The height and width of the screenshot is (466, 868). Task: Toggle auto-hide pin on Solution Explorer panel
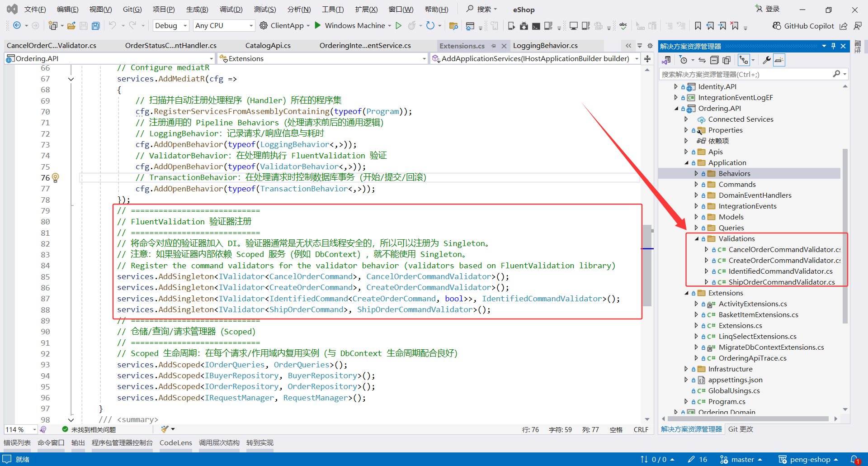[x=833, y=46]
